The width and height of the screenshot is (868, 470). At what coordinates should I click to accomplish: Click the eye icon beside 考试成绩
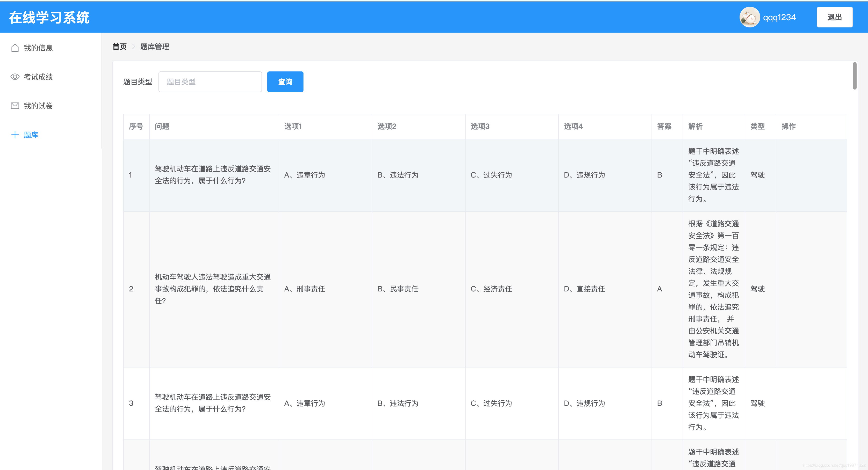(x=15, y=77)
